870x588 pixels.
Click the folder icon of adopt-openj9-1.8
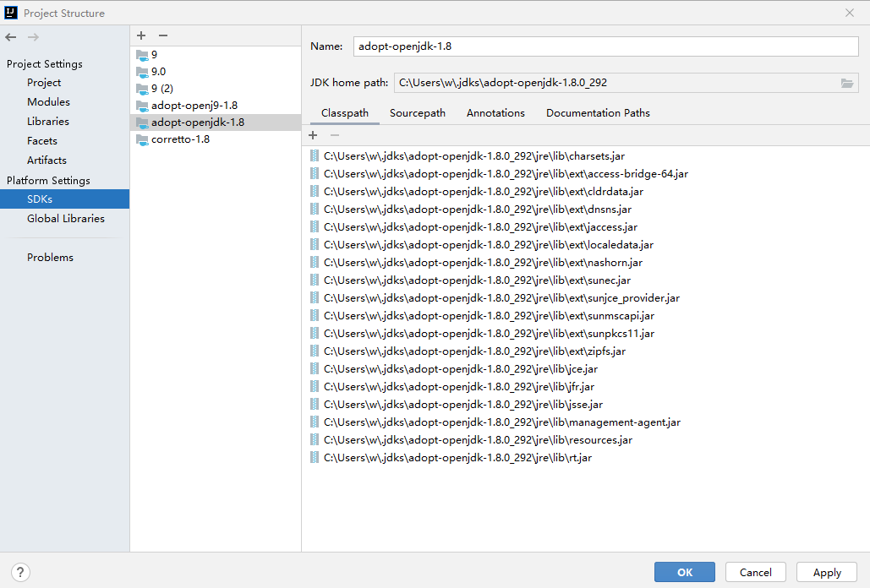click(x=143, y=106)
